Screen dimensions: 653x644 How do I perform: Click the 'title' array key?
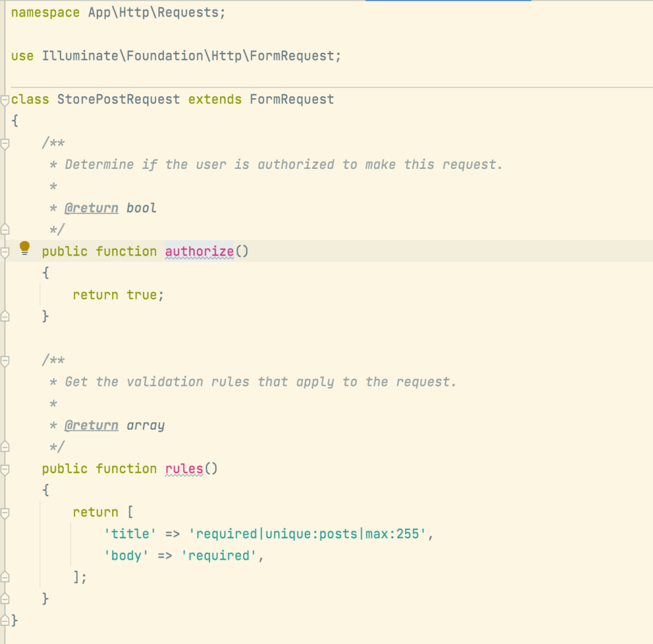130,534
